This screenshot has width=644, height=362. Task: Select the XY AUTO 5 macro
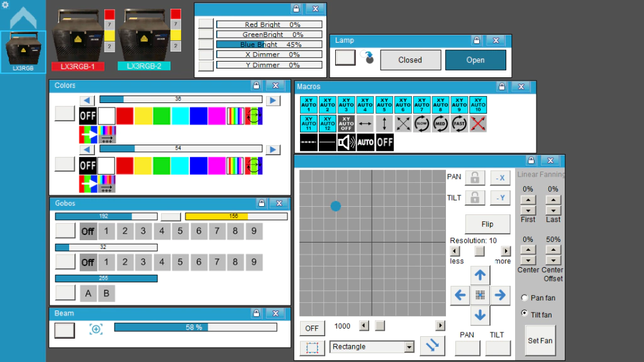coord(384,105)
